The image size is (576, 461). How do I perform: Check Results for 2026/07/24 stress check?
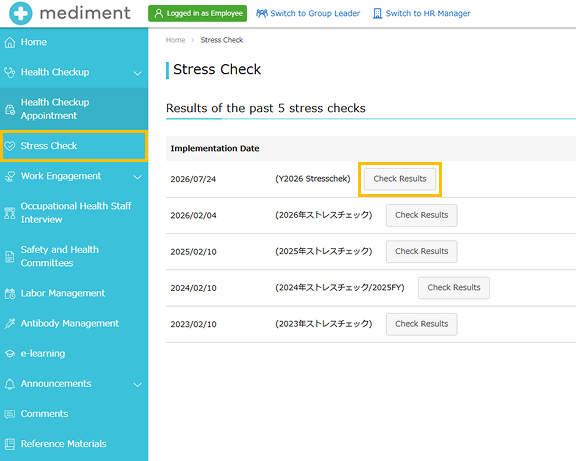pyautogui.click(x=400, y=179)
